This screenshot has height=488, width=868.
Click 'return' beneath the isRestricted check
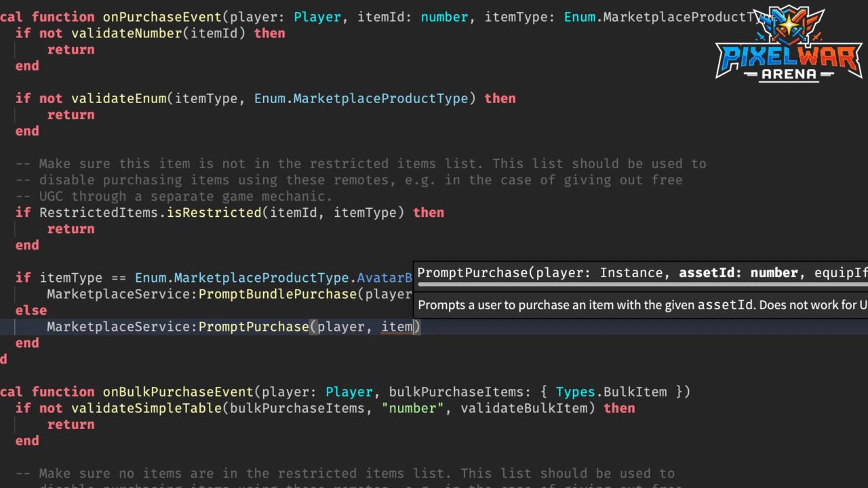click(71, 228)
